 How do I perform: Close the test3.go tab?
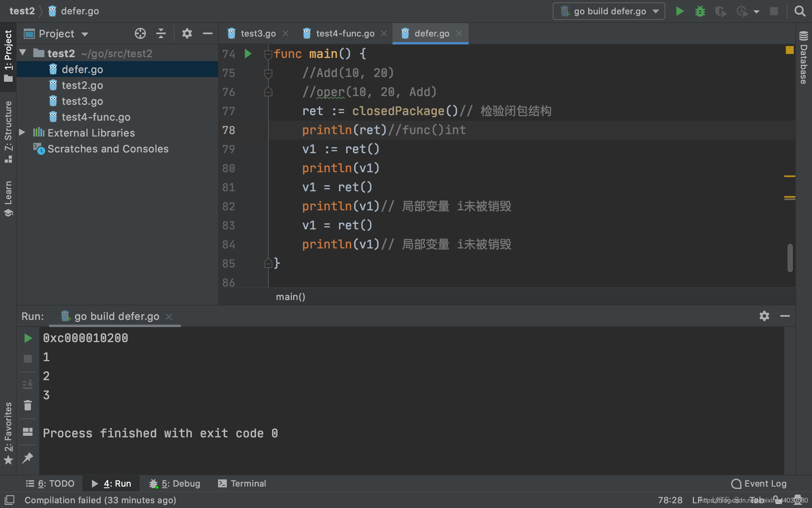285,33
